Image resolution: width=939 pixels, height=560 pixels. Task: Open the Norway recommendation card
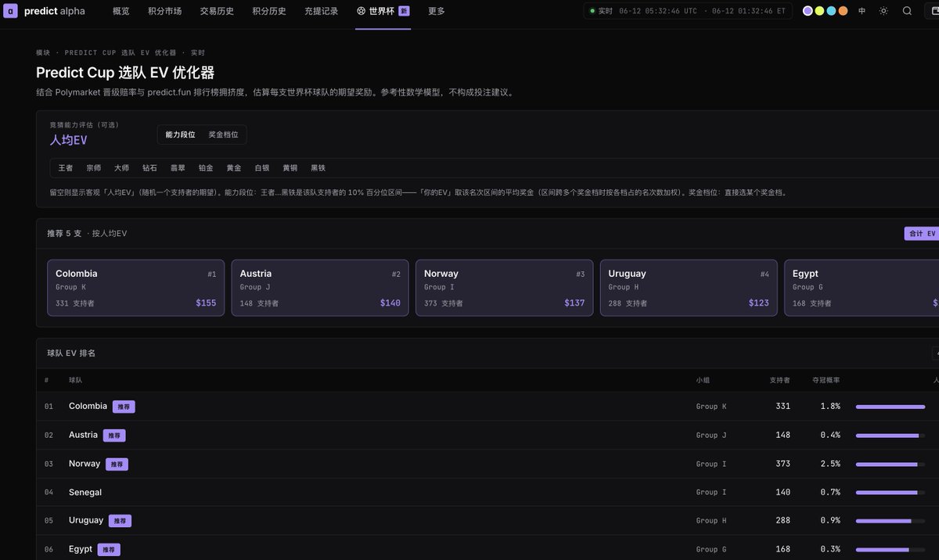[x=504, y=288]
